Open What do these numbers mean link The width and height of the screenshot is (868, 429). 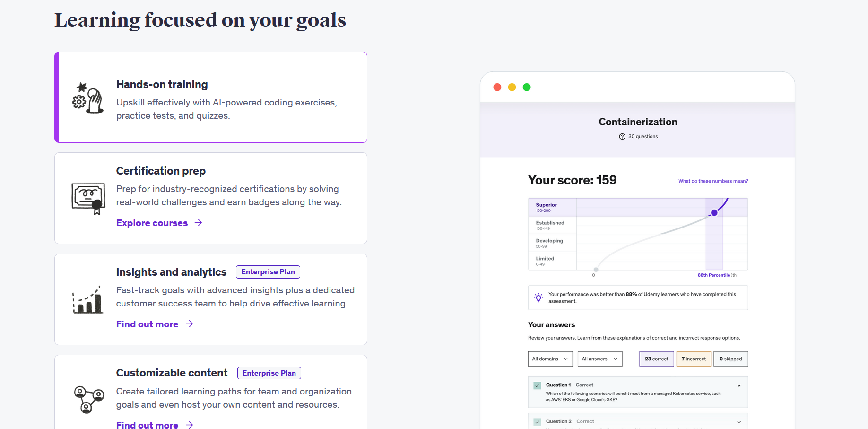coord(713,181)
